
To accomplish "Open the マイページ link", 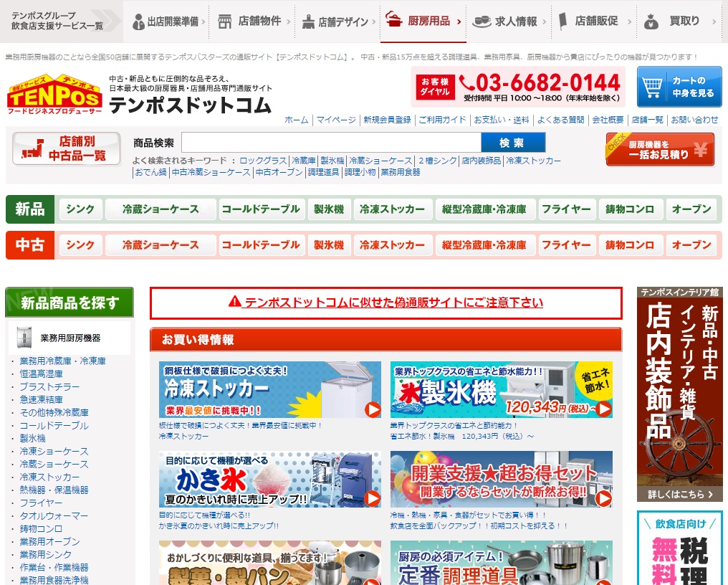I will pyautogui.click(x=336, y=120).
